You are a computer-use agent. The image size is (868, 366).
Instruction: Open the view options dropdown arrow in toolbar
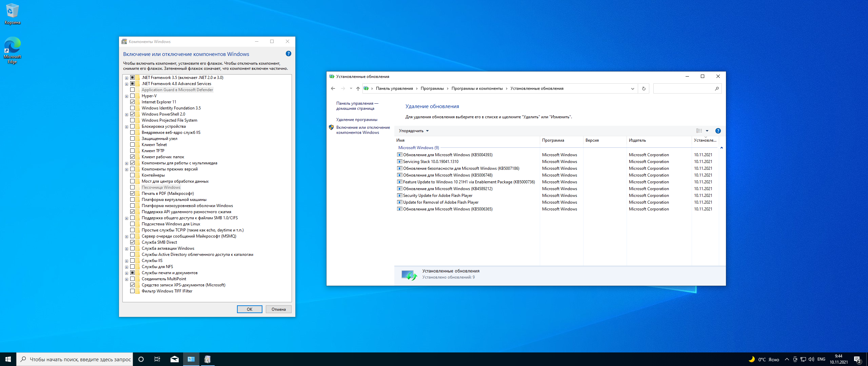coord(707,131)
